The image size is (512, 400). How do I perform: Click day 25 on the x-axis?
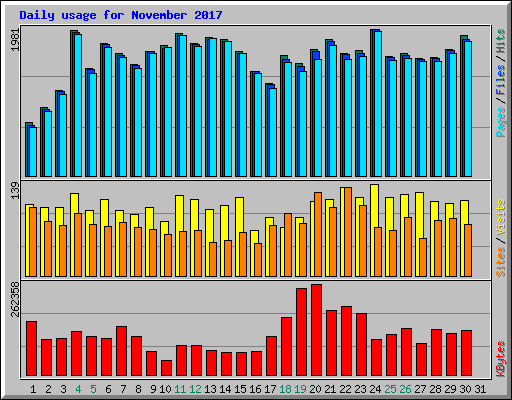pyautogui.click(x=390, y=389)
